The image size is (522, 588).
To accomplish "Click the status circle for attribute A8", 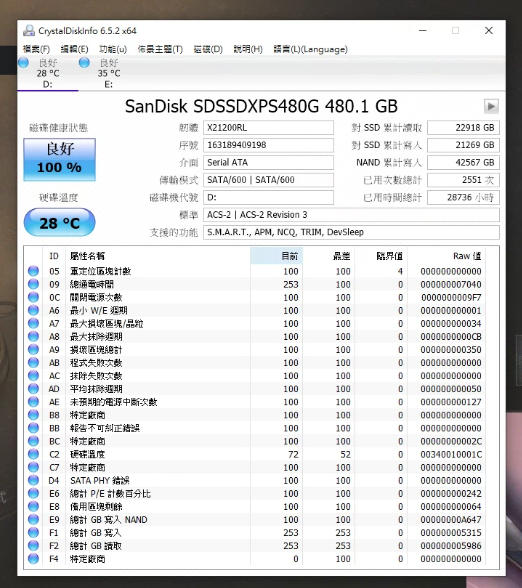I will [x=33, y=336].
